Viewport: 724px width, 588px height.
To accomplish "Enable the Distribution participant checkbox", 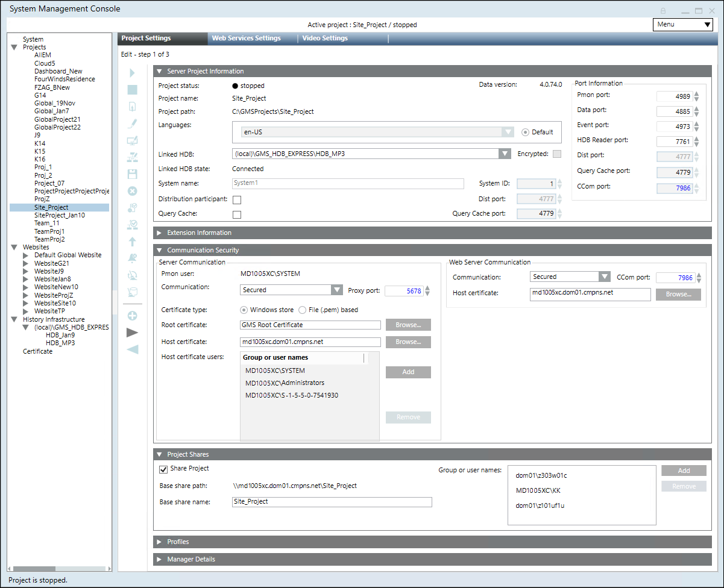I will tap(237, 199).
